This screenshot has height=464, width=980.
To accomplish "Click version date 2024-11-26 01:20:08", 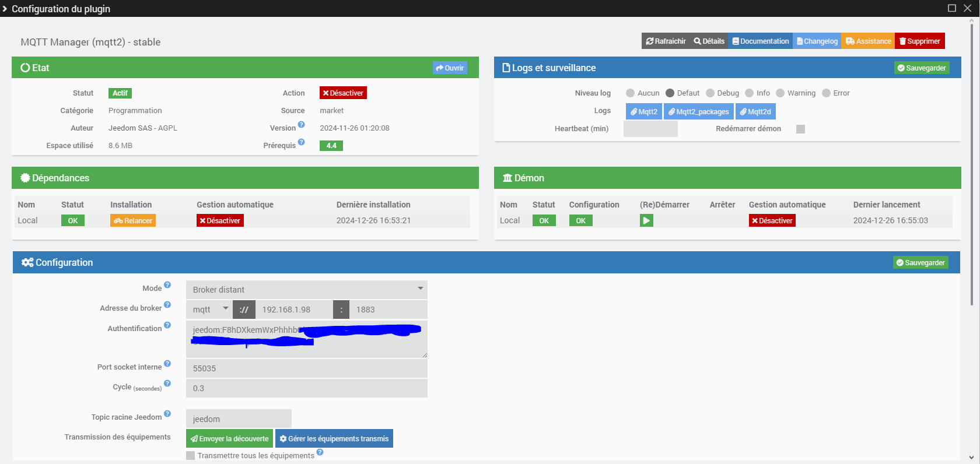I will pos(355,128).
